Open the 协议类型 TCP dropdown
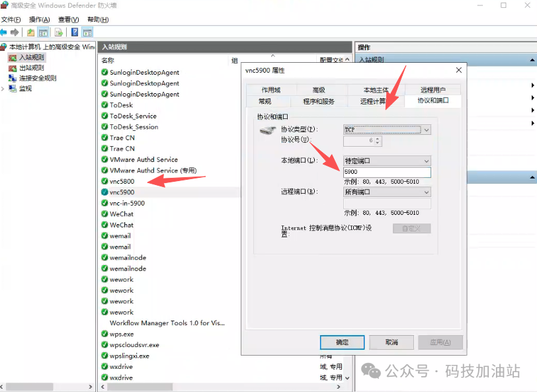 click(x=387, y=130)
